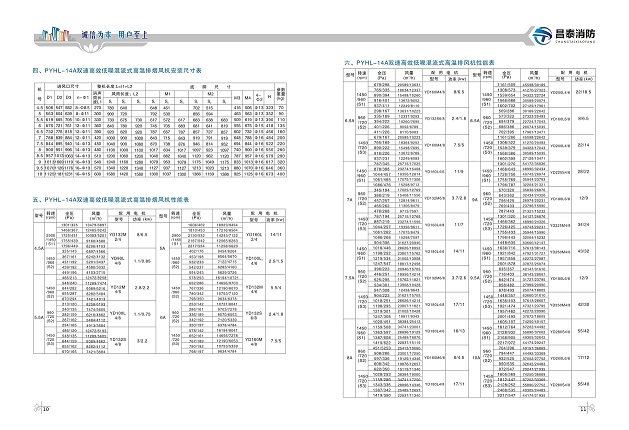Click section heading 四 installation dimensions table title
The image size is (629, 430).
coord(117,71)
